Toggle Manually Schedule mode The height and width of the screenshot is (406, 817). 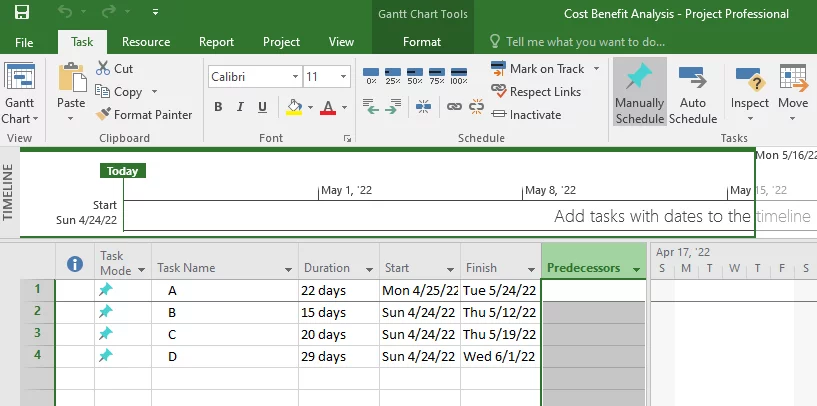point(639,92)
